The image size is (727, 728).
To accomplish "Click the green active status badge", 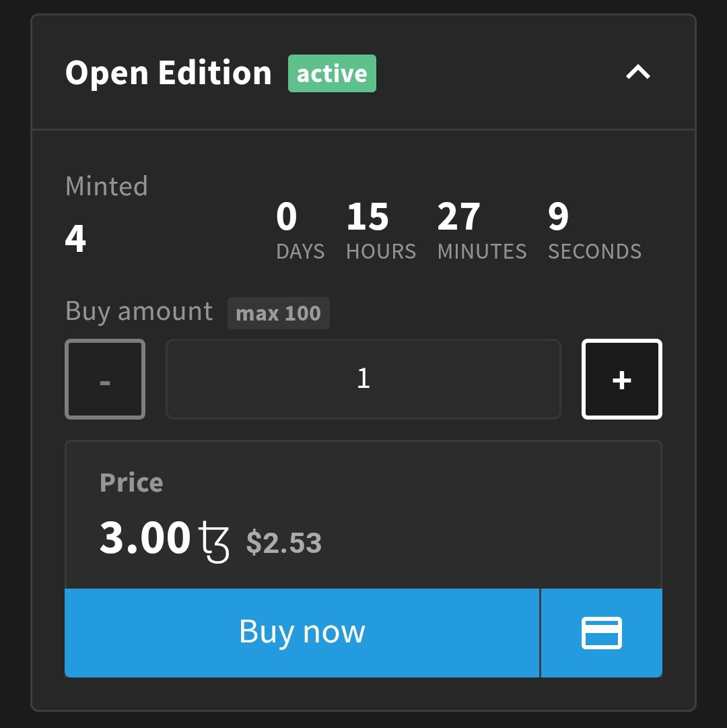I will tap(332, 73).
